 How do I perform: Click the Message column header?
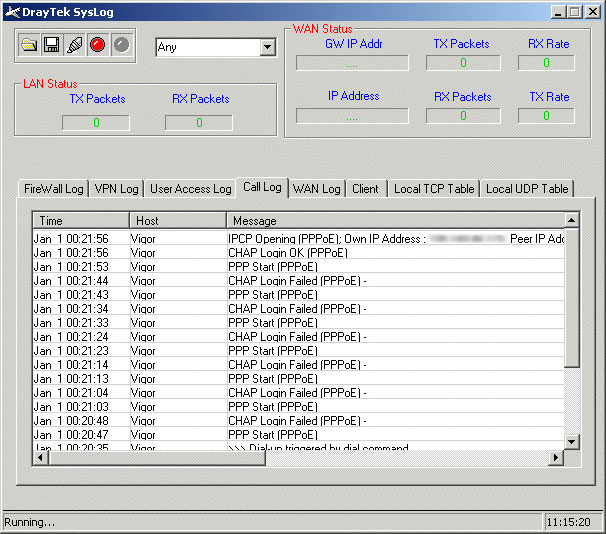pos(395,221)
